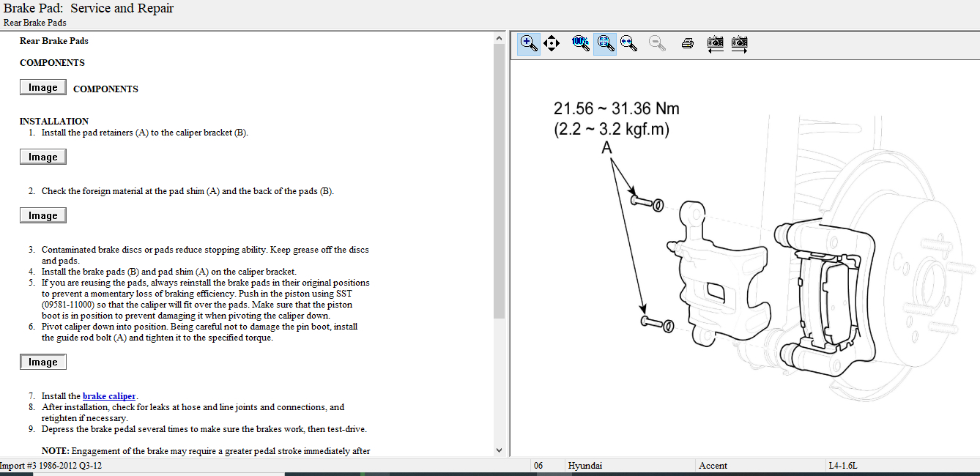Open the COMPONENTS Image button
This screenshot has width=980, height=476.
click(43, 88)
